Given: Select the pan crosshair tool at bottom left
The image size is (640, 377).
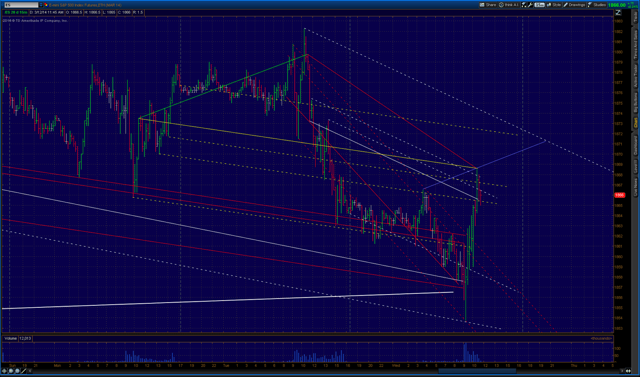Looking at the screenshot, I should [4, 371].
